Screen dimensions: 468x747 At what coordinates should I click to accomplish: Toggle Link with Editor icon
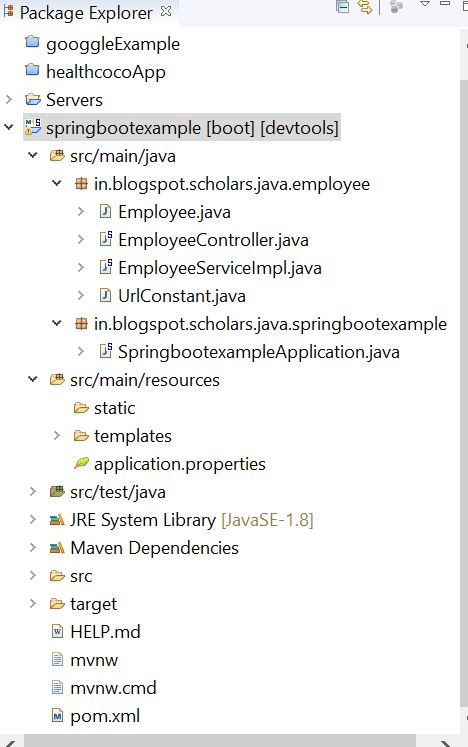pyautogui.click(x=365, y=6)
